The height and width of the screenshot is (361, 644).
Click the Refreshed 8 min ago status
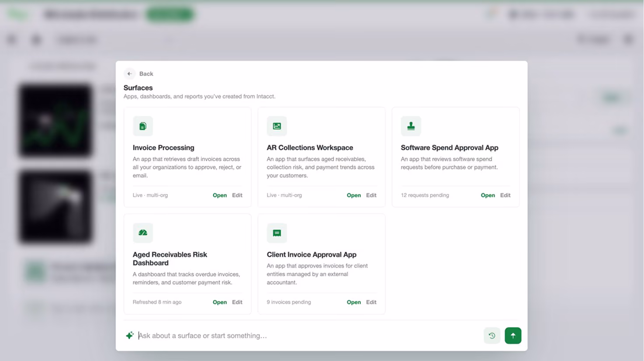(x=157, y=302)
